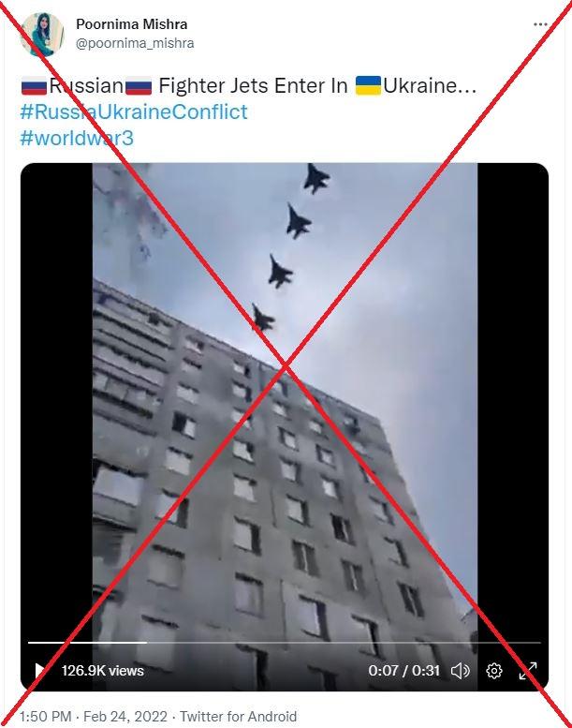Click the Ukraine flag emoji in the tweet

[x=368, y=86]
